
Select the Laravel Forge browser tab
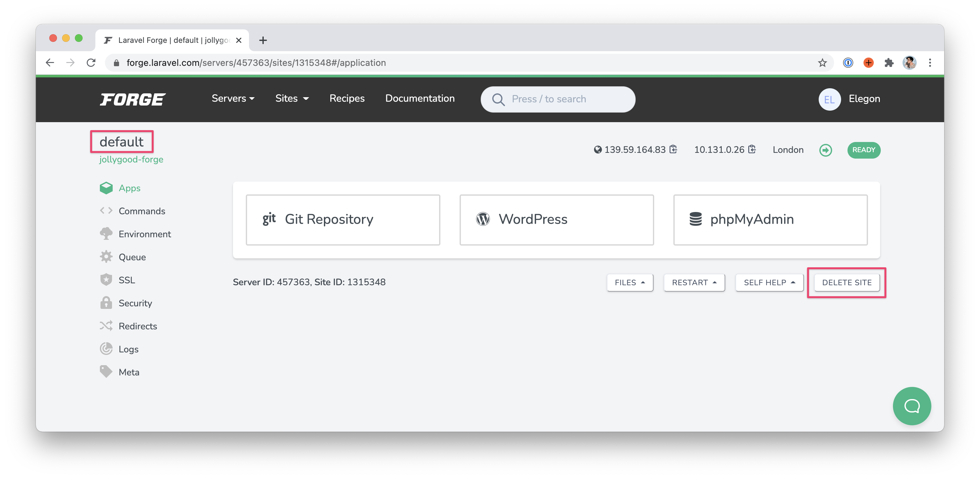click(x=172, y=40)
